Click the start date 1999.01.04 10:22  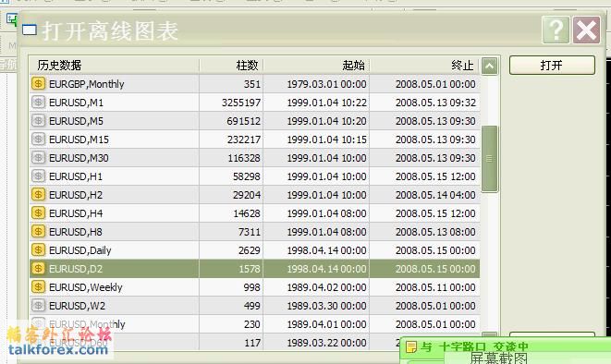click(x=326, y=103)
